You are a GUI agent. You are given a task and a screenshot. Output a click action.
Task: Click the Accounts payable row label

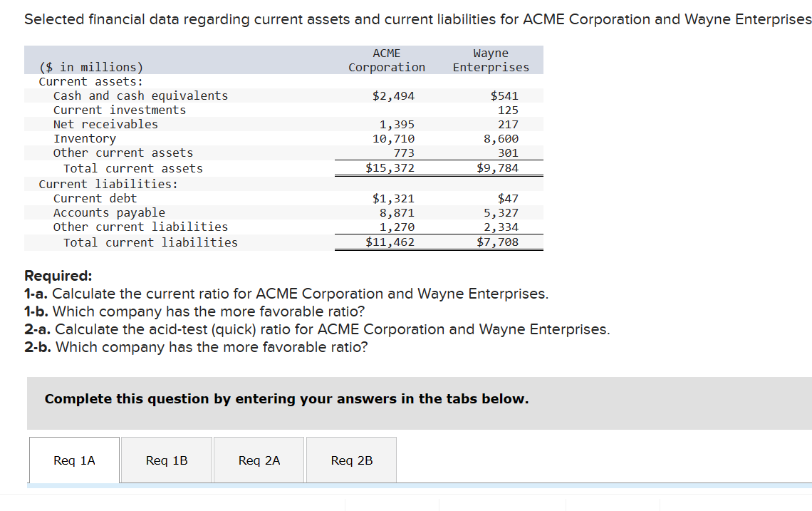(108, 212)
